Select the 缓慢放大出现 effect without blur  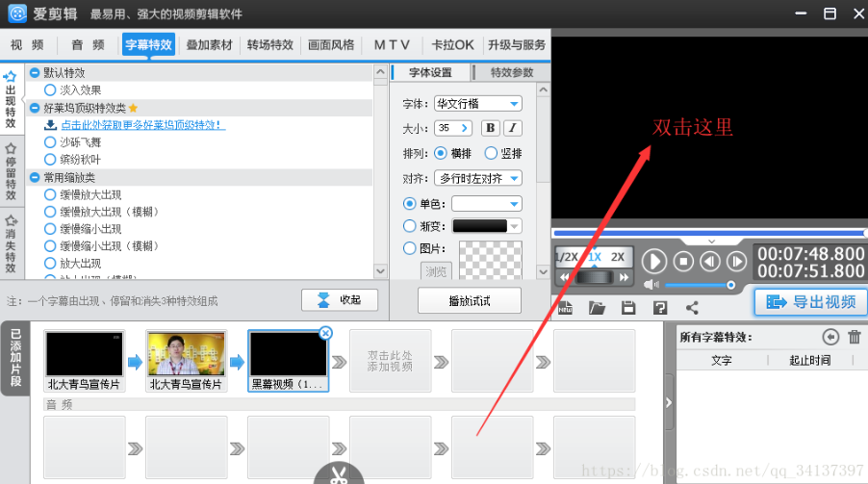(x=50, y=194)
